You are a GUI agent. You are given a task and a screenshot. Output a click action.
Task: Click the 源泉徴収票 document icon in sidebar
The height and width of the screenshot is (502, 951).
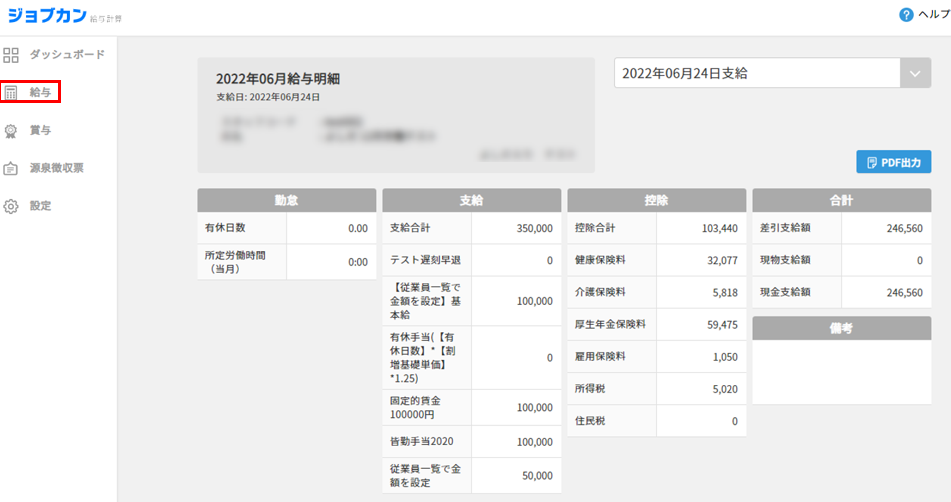(x=11, y=168)
